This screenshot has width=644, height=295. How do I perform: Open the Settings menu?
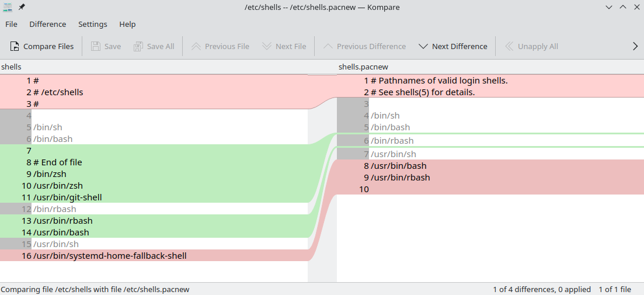tap(93, 24)
